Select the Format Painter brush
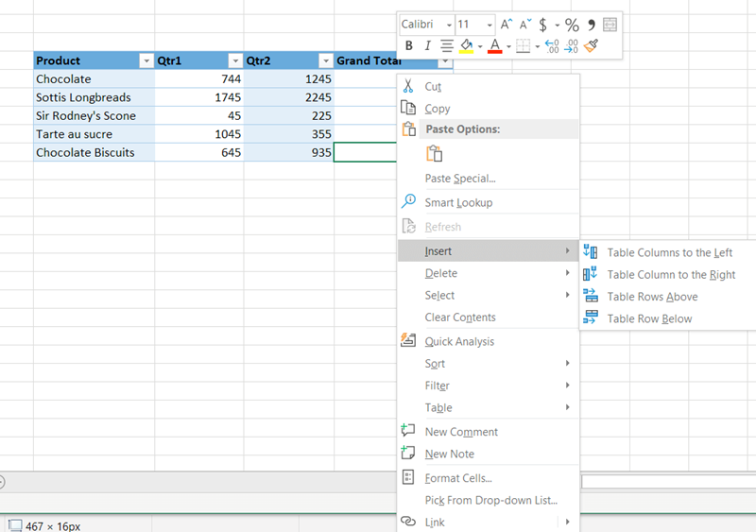Screen dimensions: 756x532 click(592, 45)
